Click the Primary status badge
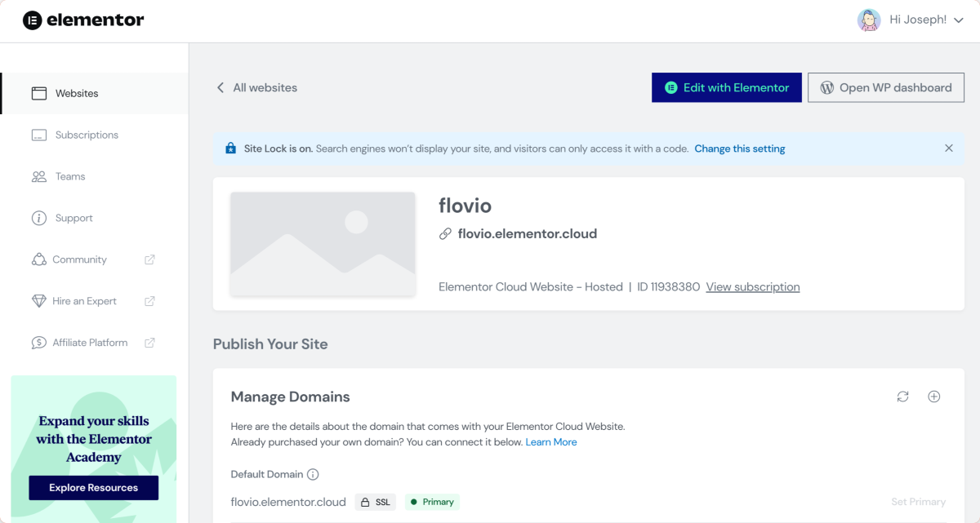The height and width of the screenshot is (523, 980). coord(433,502)
